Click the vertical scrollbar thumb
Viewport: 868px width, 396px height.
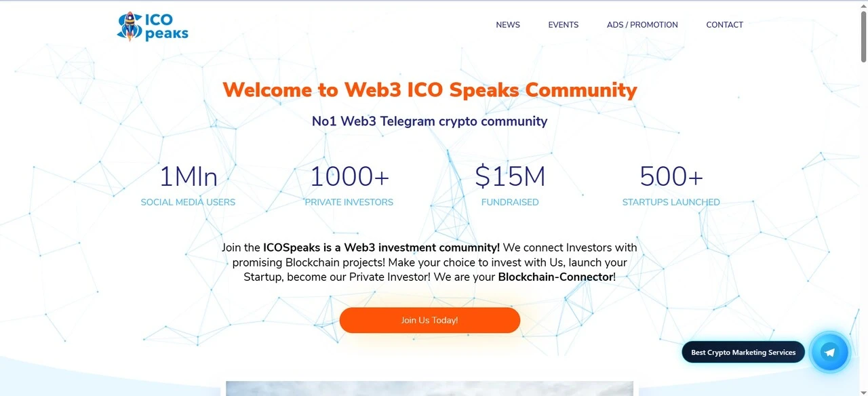pos(863,37)
